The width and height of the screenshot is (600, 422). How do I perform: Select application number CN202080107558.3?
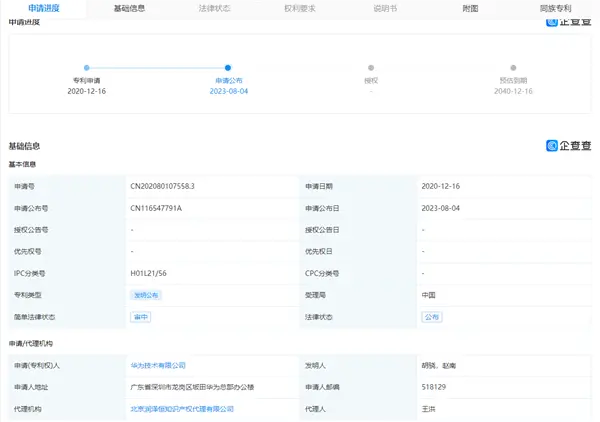click(x=162, y=186)
